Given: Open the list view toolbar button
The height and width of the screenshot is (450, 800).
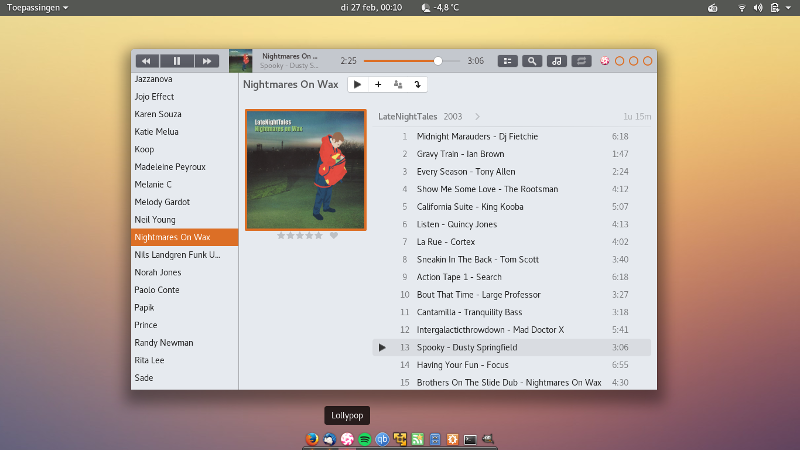Looking at the screenshot, I should (x=508, y=61).
